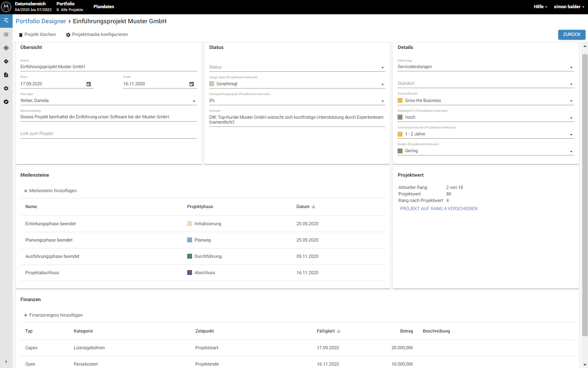
Task: Click the Projektphase column header
Action: tap(200, 207)
